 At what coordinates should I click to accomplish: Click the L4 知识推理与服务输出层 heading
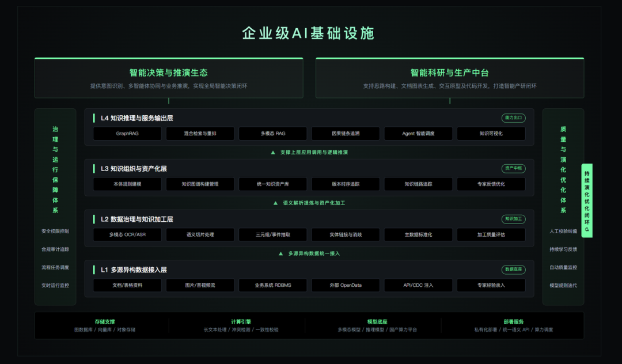137,118
